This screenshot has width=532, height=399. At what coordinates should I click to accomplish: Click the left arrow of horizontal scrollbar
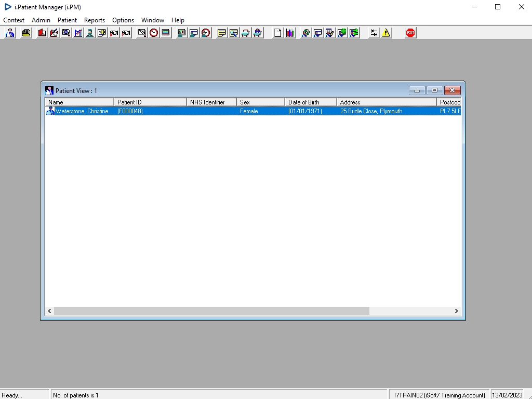49,311
